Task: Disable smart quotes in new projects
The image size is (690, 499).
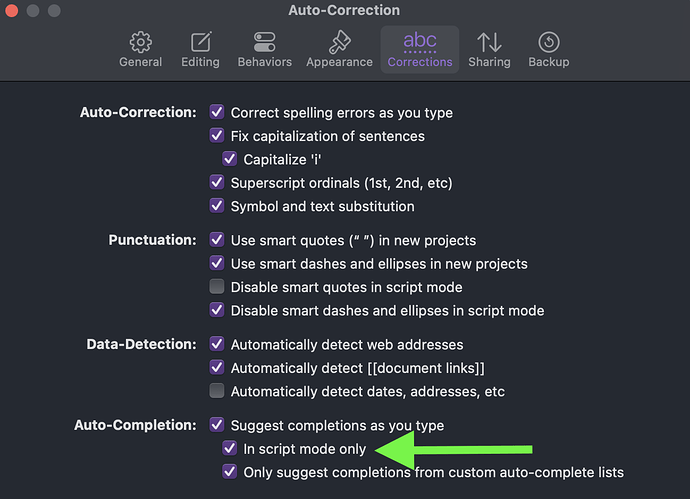Action: [x=217, y=240]
